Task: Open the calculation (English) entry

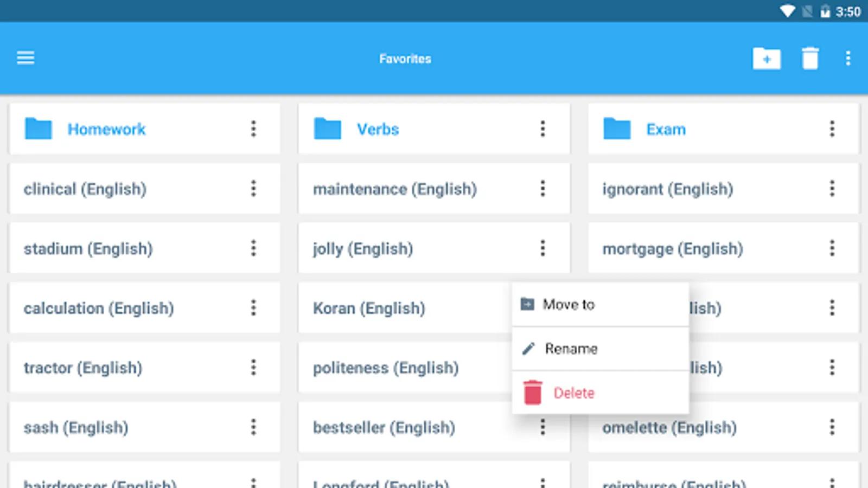Action: 98,308
